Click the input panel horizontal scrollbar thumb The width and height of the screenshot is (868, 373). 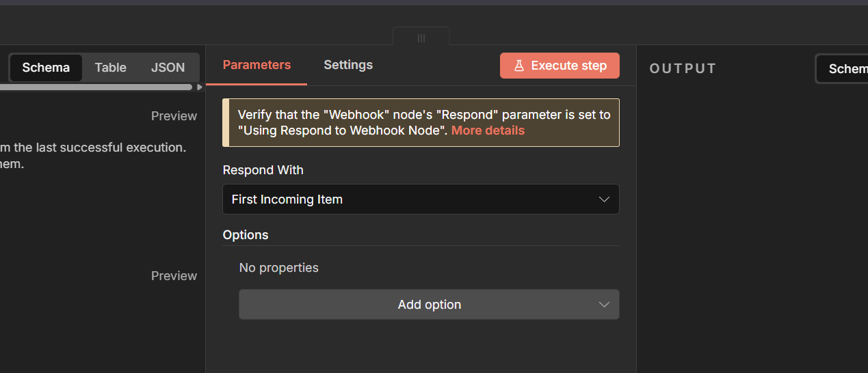[x=96, y=87]
